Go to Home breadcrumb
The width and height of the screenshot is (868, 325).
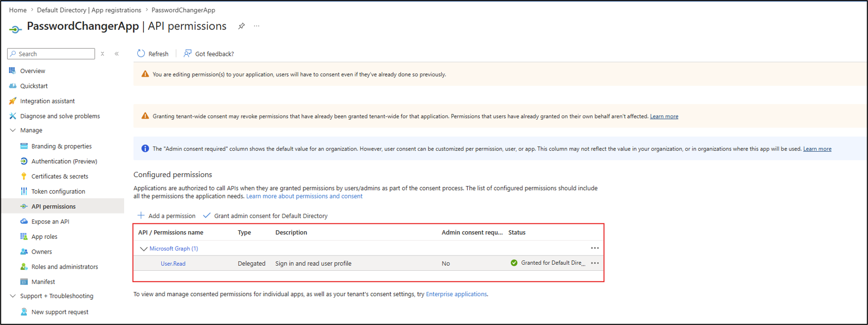point(18,10)
